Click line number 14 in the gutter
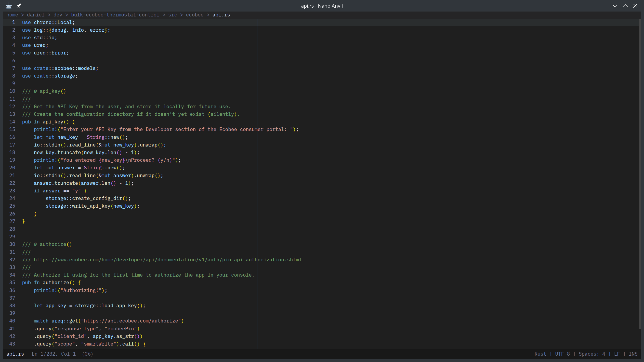644x362 pixels. pos(12,122)
